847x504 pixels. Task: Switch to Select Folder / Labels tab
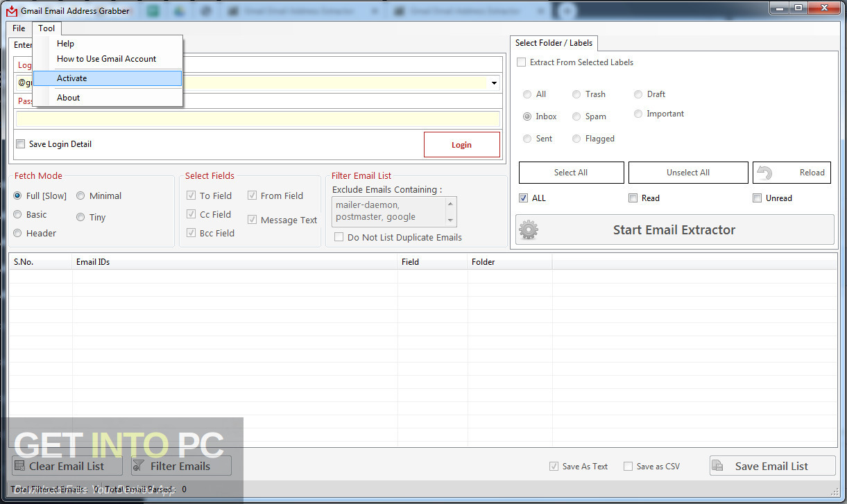[554, 43]
